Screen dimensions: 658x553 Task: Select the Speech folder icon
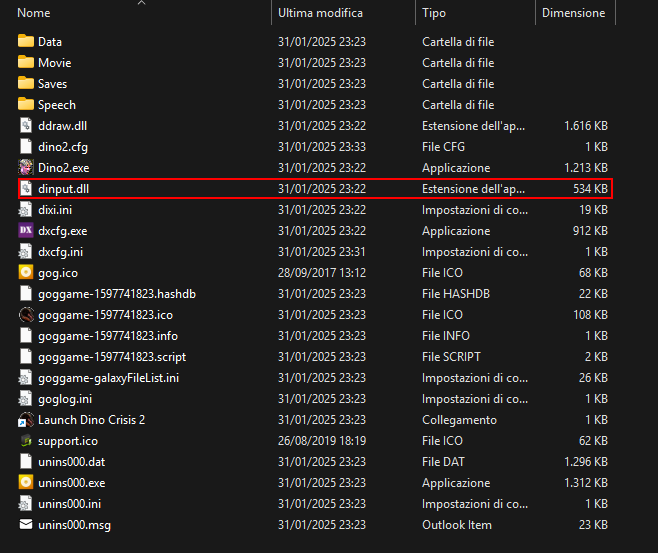coord(26,104)
